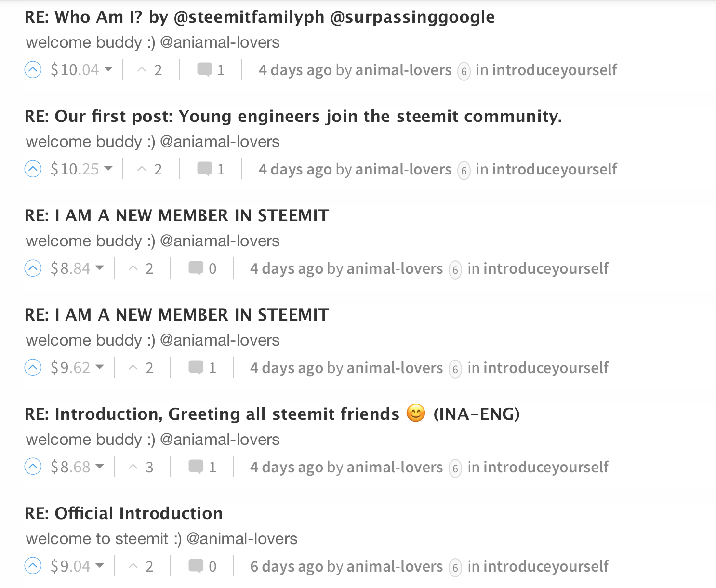Show voters list on $8.68 comment

141,468
